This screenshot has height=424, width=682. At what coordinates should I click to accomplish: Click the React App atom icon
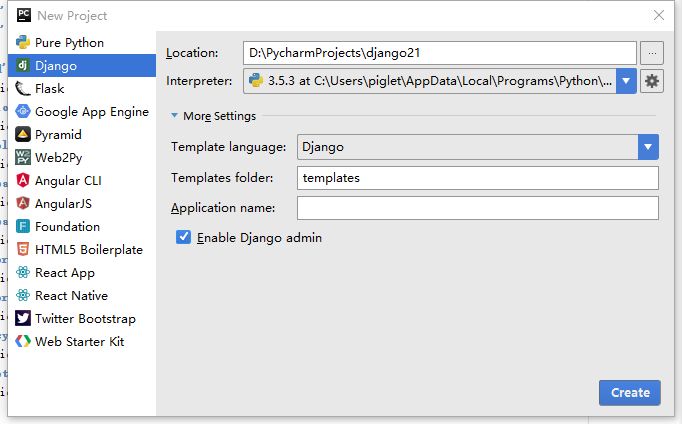click(x=23, y=273)
